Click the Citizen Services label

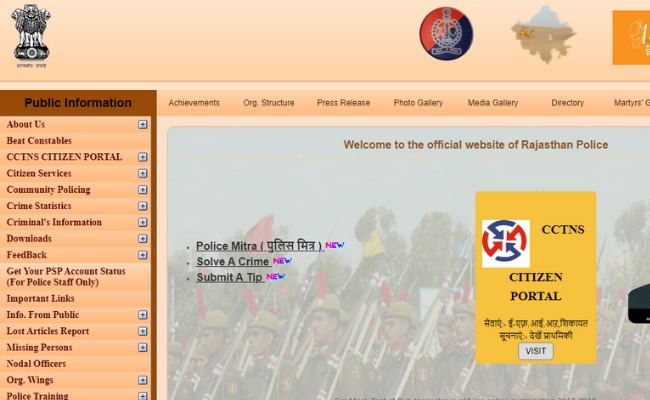point(39,173)
